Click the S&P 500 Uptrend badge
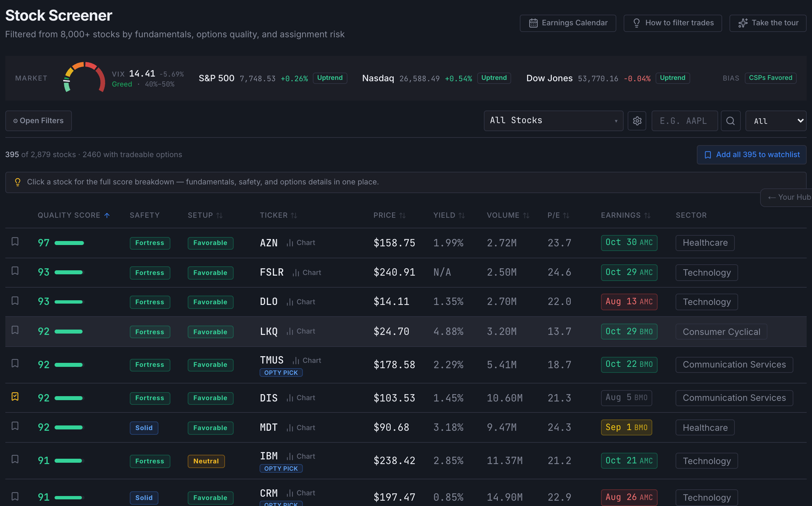Screen dimensions: 812x506 click(x=330, y=78)
